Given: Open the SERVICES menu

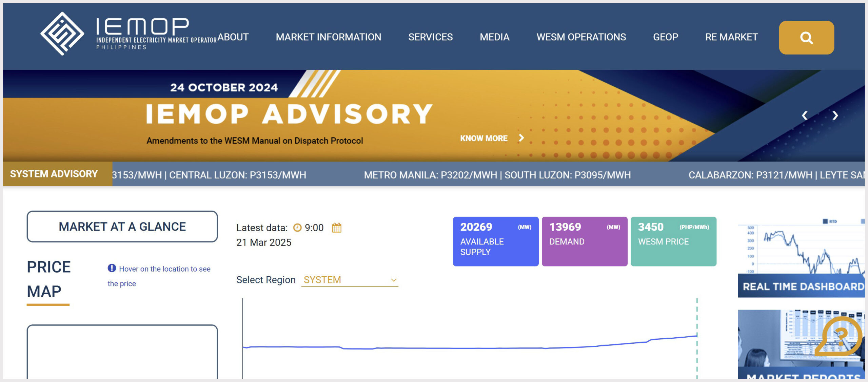Looking at the screenshot, I should point(430,37).
